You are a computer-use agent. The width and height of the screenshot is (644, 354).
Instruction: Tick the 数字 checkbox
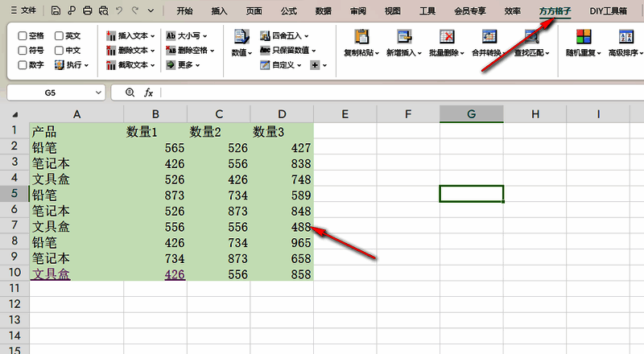[x=23, y=65]
